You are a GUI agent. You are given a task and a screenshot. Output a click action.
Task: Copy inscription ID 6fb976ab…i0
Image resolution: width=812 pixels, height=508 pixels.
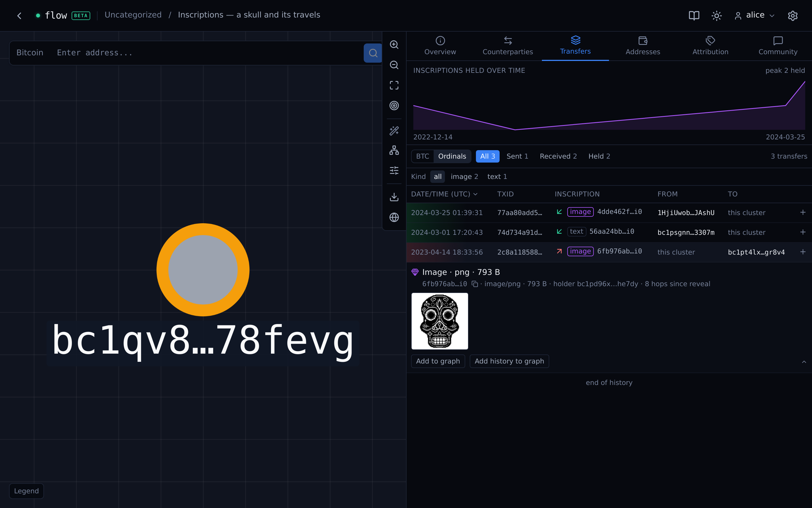[x=475, y=284]
